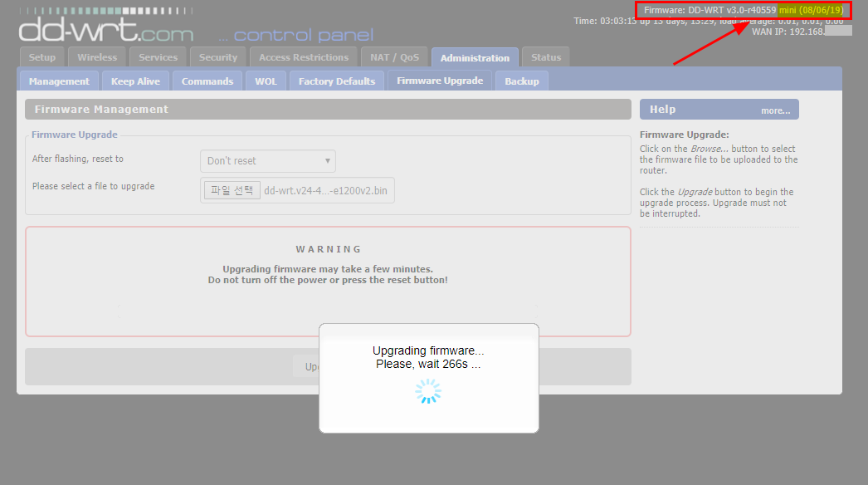Go to the Keep Alive sub-tab
868x485 pixels.
[x=135, y=81]
